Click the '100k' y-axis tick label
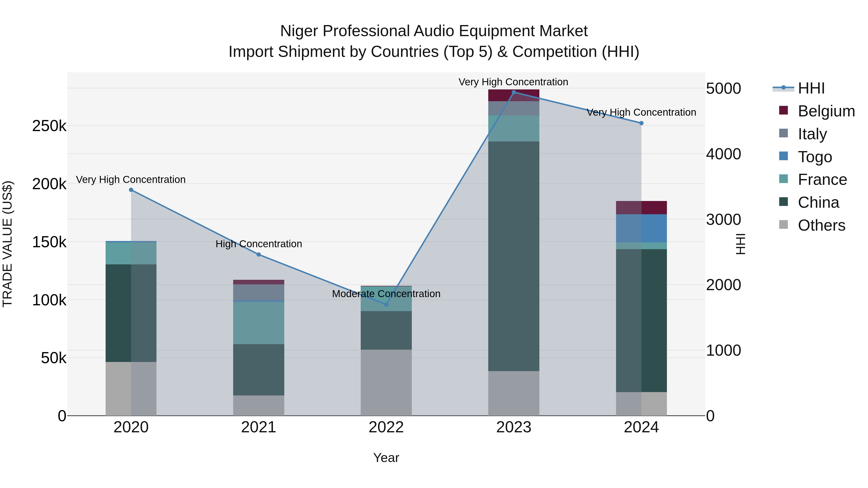 tap(49, 300)
